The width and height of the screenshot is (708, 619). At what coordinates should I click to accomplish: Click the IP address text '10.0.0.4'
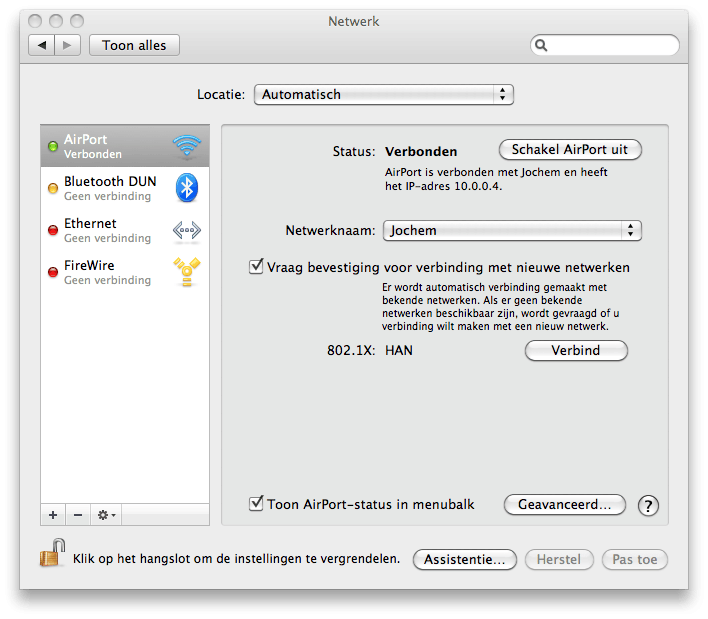(477, 186)
